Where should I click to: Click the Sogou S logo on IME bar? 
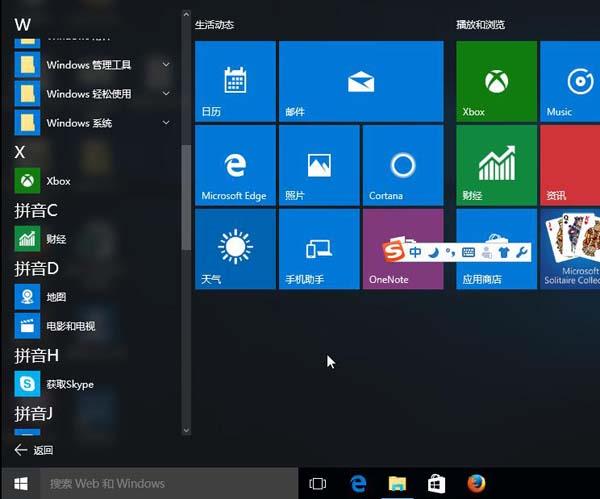[x=394, y=251]
